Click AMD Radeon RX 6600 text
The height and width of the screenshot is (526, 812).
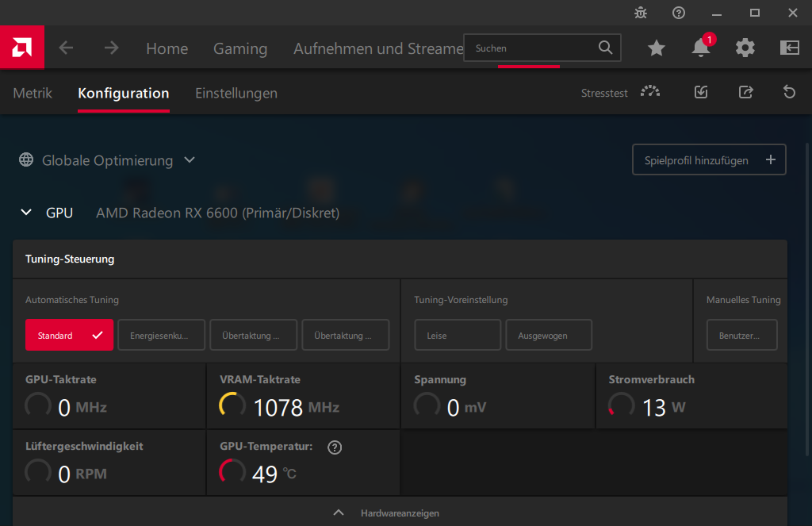pyautogui.click(x=217, y=213)
